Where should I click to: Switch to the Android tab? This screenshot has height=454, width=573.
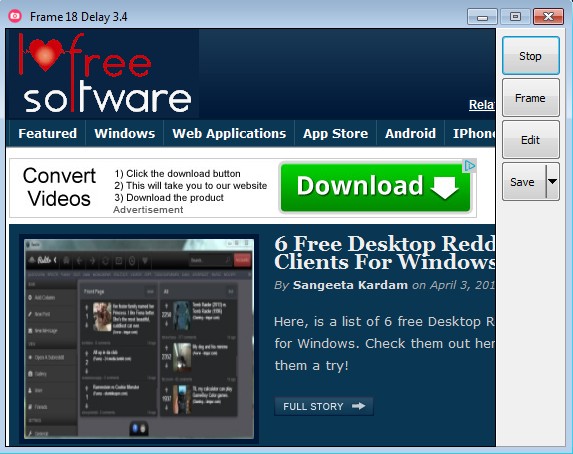tap(410, 133)
